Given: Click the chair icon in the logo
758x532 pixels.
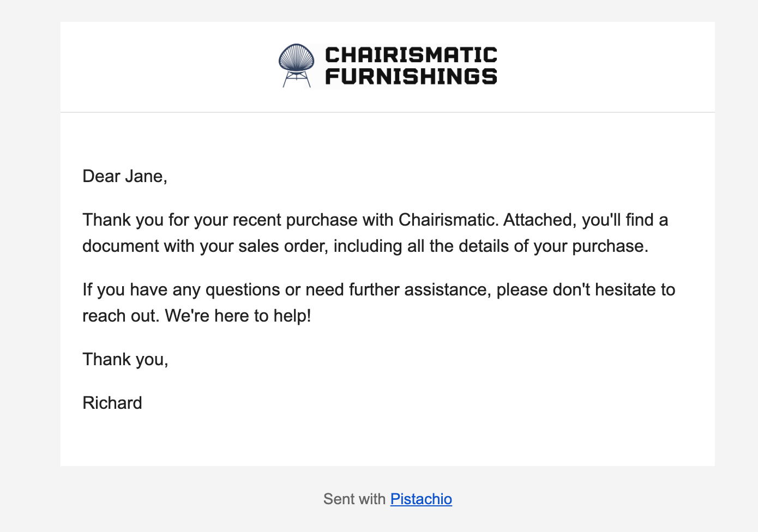Looking at the screenshot, I should pyautogui.click(x=296, y=65).
